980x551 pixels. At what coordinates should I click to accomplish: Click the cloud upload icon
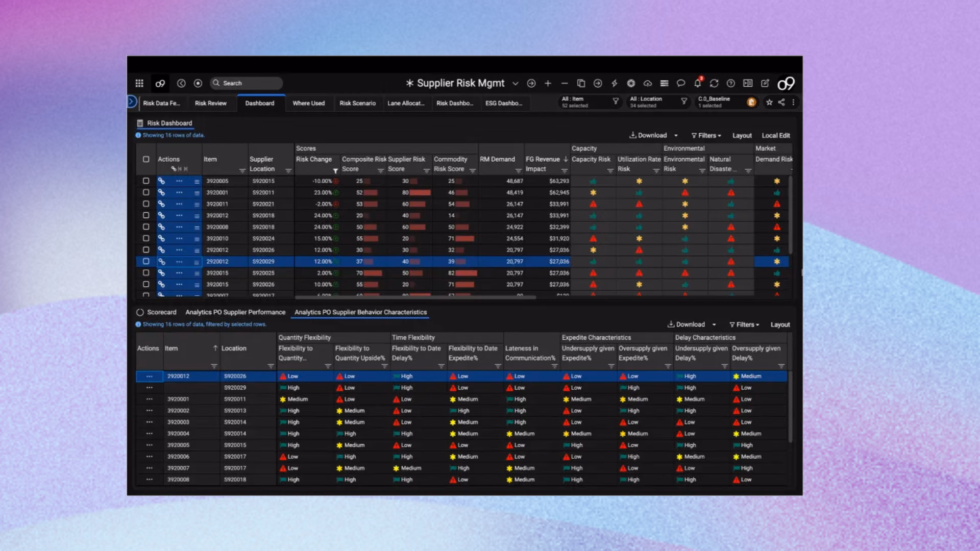tap(648, 83)
